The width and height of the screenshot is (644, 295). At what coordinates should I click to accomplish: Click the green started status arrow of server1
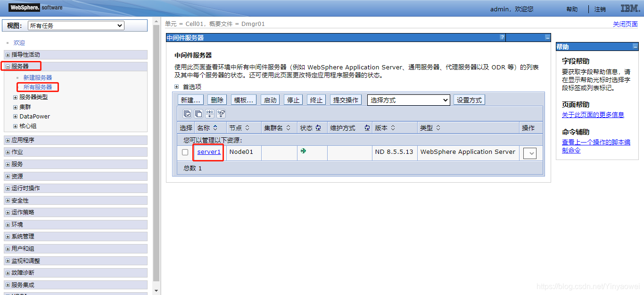(x=304, y=151)
